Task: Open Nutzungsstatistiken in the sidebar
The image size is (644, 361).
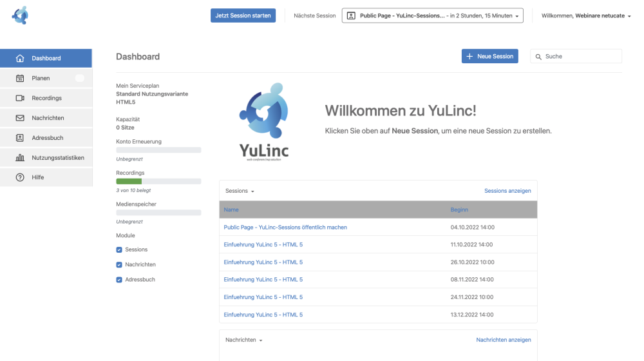Action: coord(46,157)
